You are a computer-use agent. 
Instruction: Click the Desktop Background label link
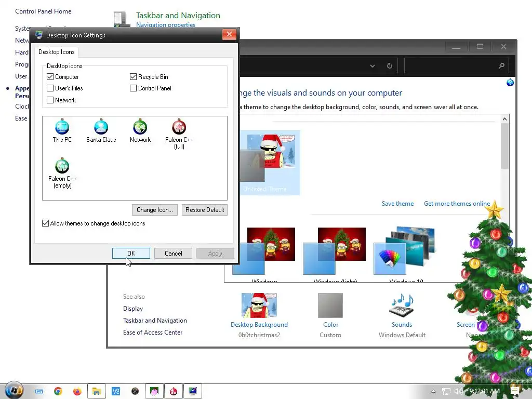[x=259, y=324]
